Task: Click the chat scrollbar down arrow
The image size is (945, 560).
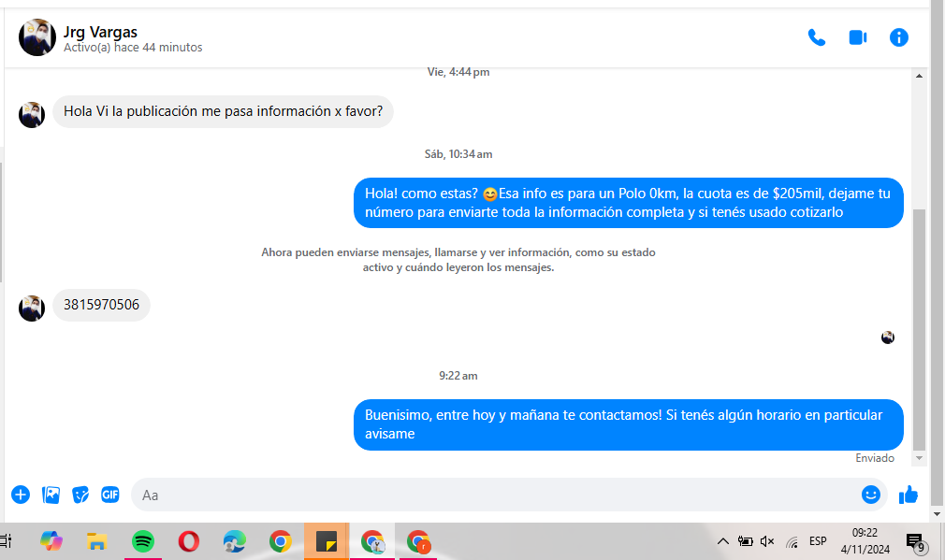Action: (x=919, y=458)
